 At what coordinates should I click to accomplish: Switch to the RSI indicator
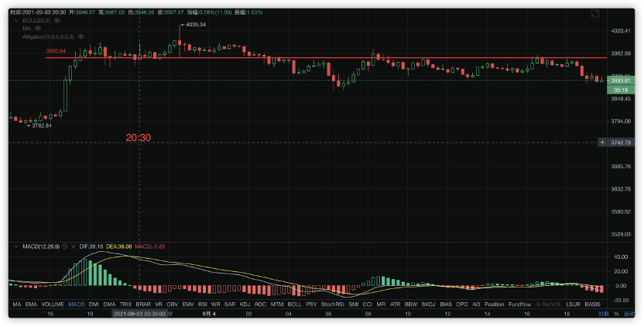coord(203,305)
